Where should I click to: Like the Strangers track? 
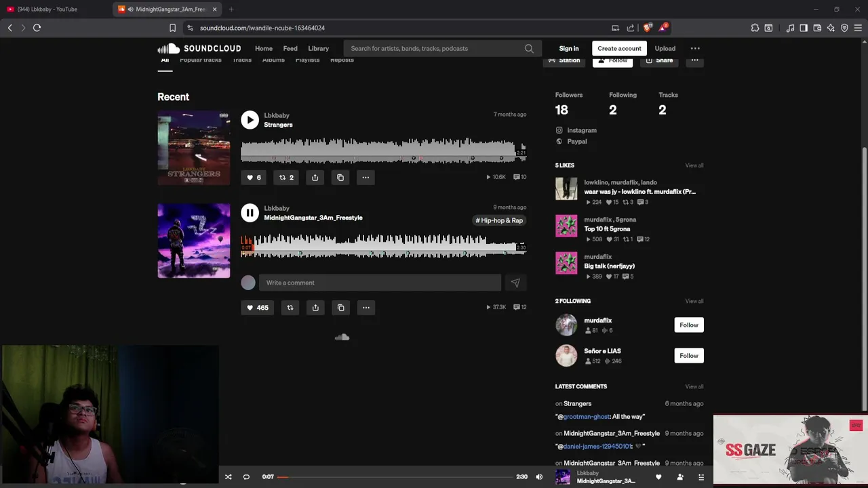254,178
